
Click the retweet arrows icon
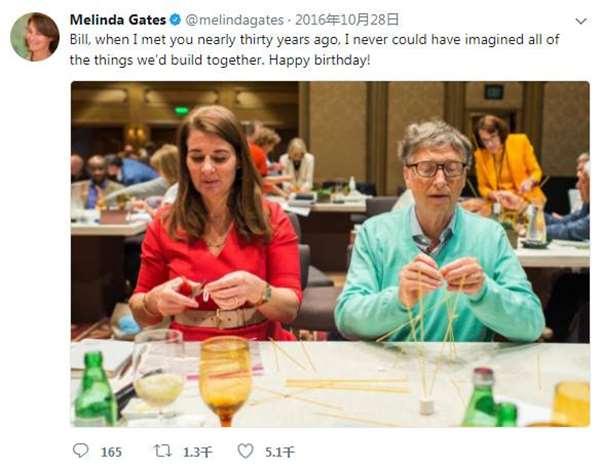[163, 451]
